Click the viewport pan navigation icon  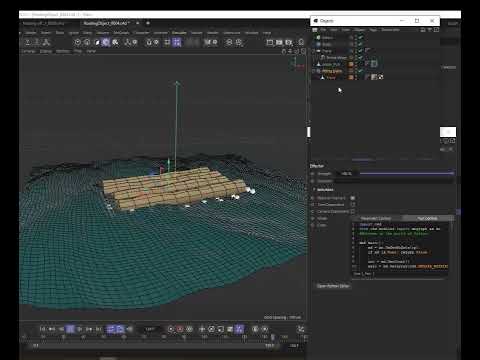tap(284, 51)
